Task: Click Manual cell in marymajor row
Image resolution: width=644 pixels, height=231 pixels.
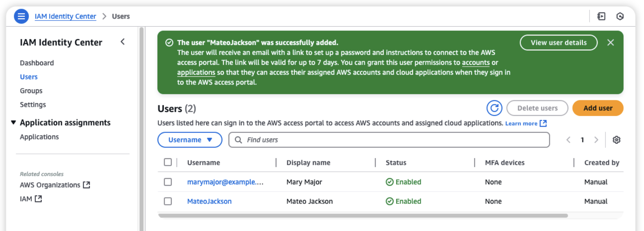Action: tap(596, 182)
